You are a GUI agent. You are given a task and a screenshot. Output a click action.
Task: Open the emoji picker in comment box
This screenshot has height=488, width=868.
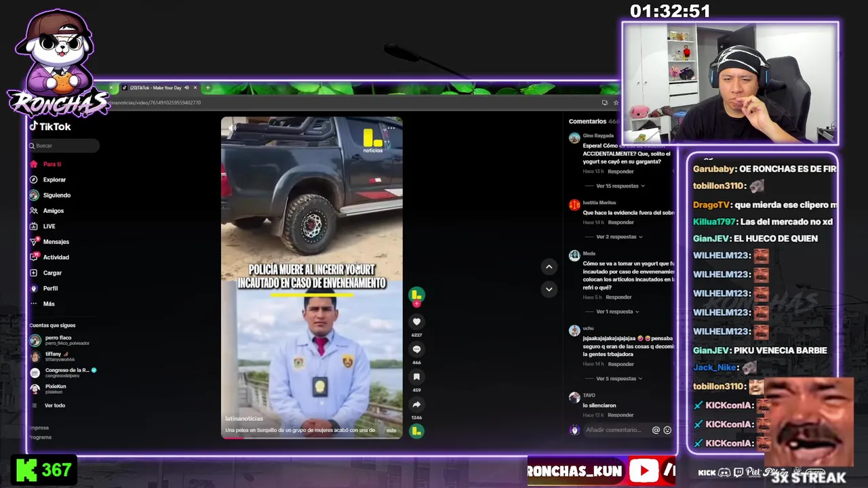(667, 430)
